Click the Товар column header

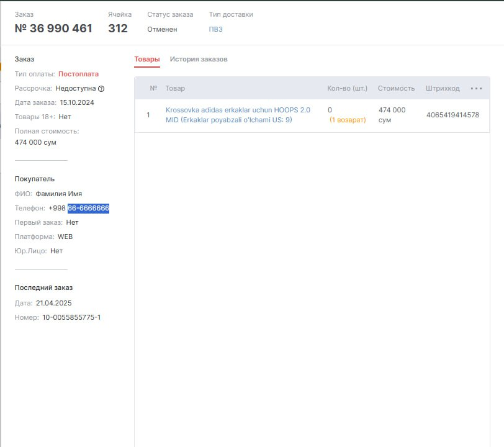pos(175,88)
